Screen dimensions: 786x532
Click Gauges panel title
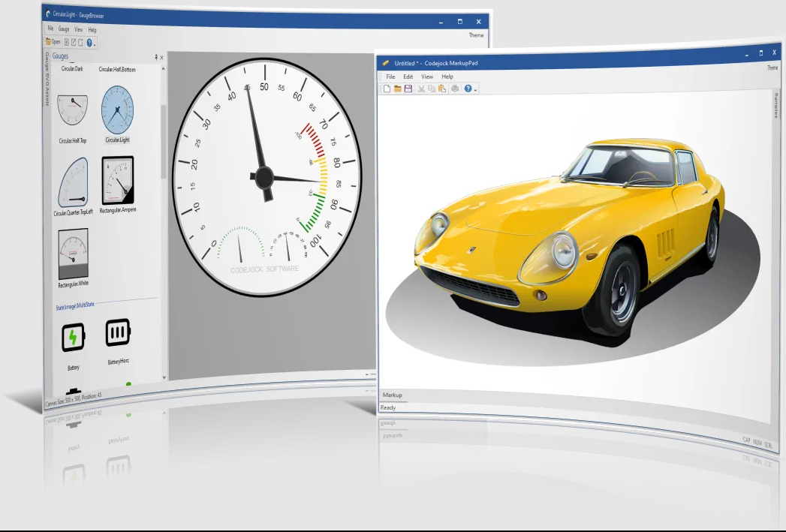(60, 56)
